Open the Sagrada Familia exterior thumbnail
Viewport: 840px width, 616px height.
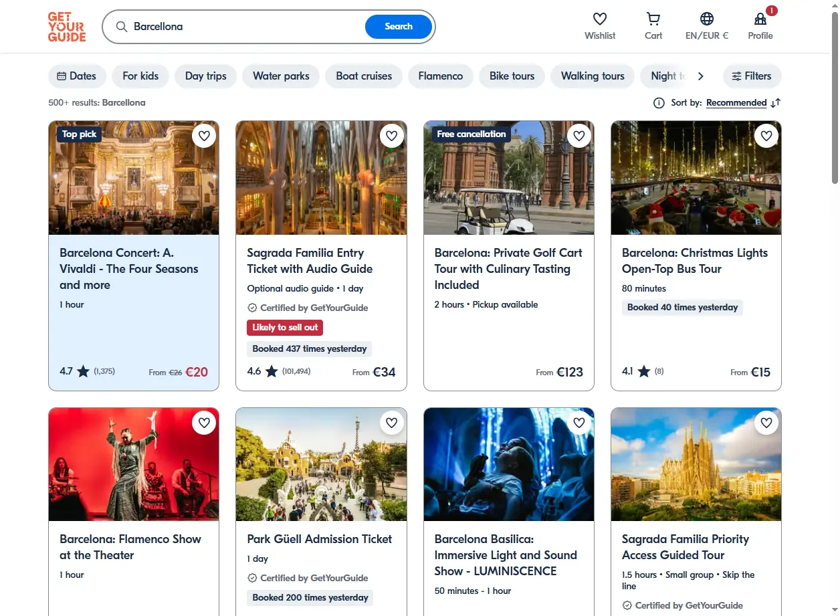click(x=696, y=464)
